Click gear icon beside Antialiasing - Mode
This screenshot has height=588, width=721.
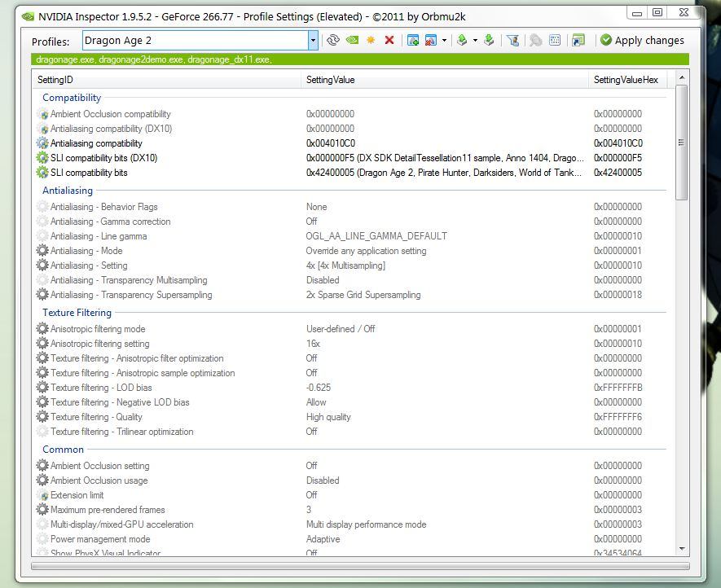pos(42,251)
